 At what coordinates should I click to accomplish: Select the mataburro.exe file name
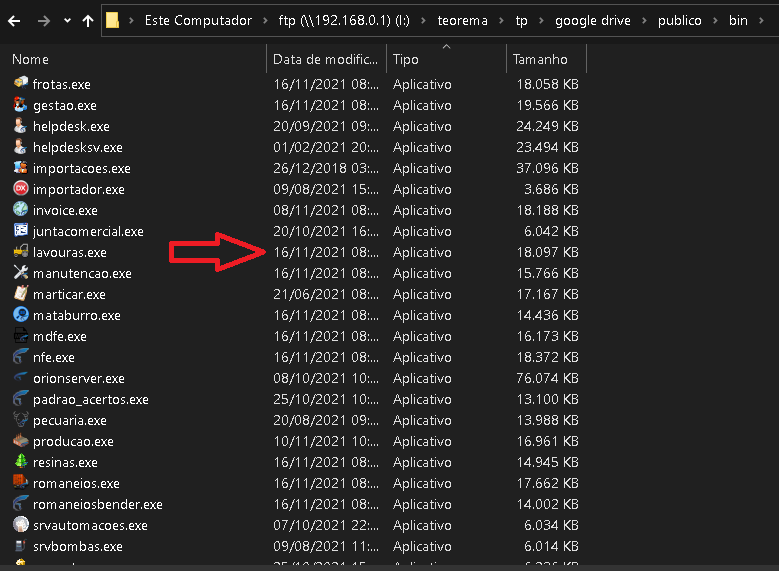pyautogui.click(x=77, y=316)
